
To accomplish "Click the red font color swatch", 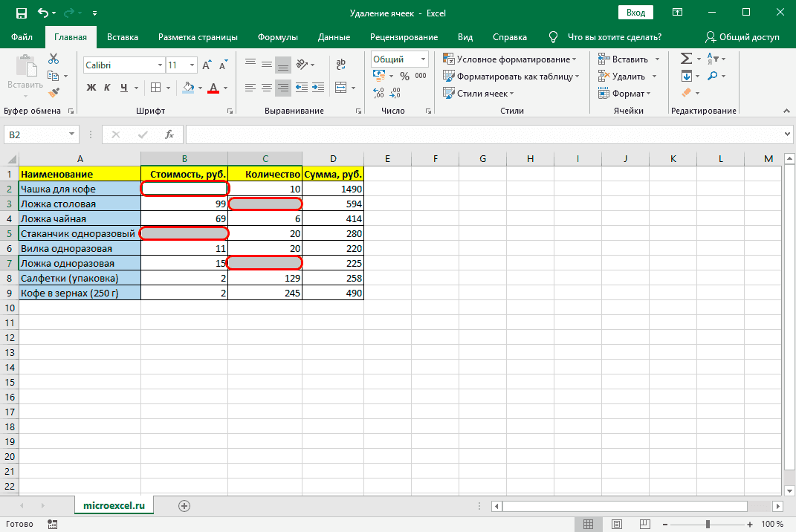I will point(213,88).
